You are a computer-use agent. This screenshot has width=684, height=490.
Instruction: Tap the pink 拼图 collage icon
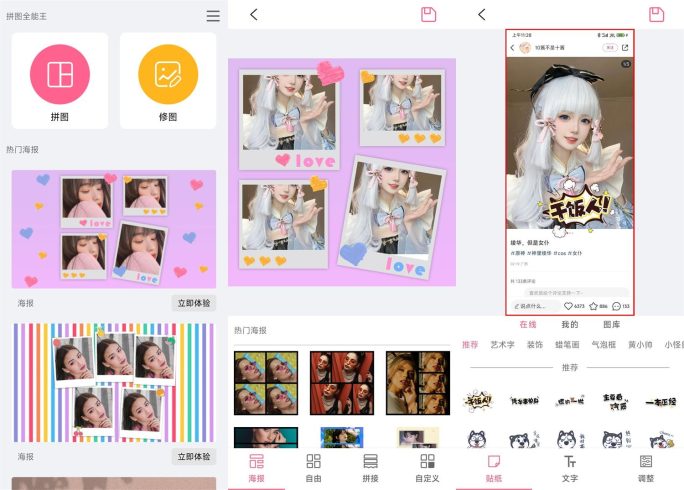point(60,74)
